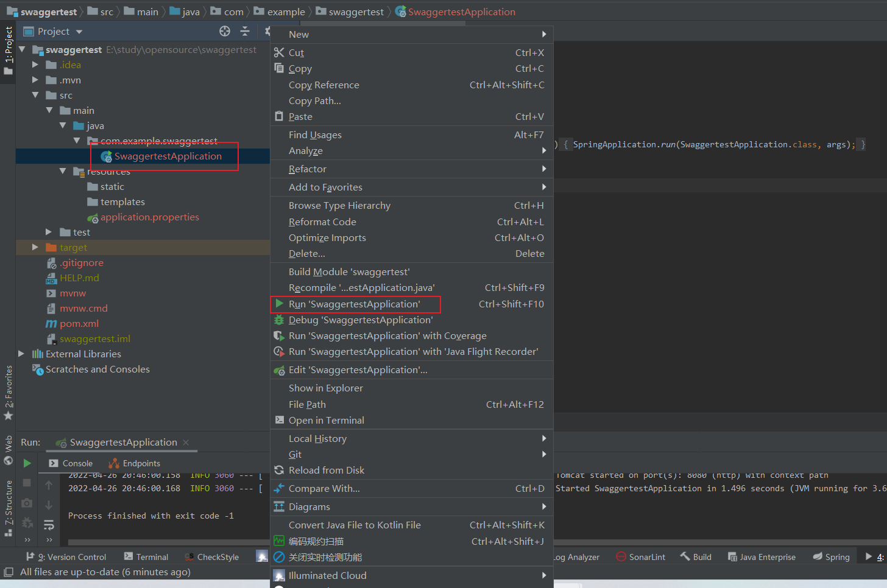The height and width of the screenshot is (588, 887).
Task: Expand the .mvn folder
Action: click(35, 80)
